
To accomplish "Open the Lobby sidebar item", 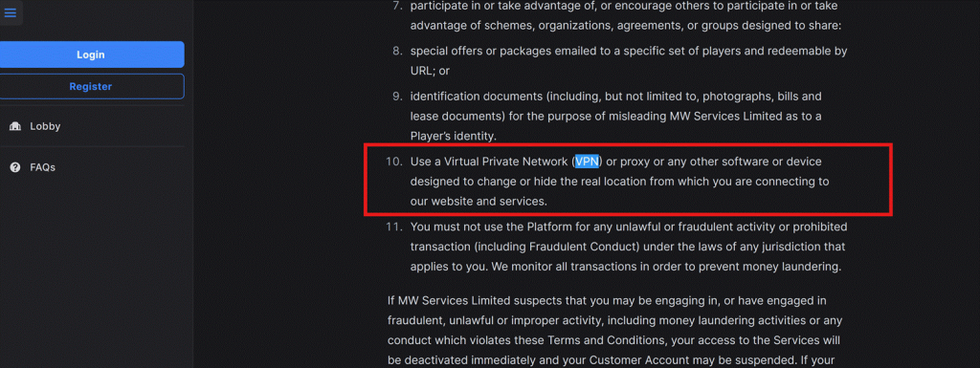I will [x=45, y=126].
